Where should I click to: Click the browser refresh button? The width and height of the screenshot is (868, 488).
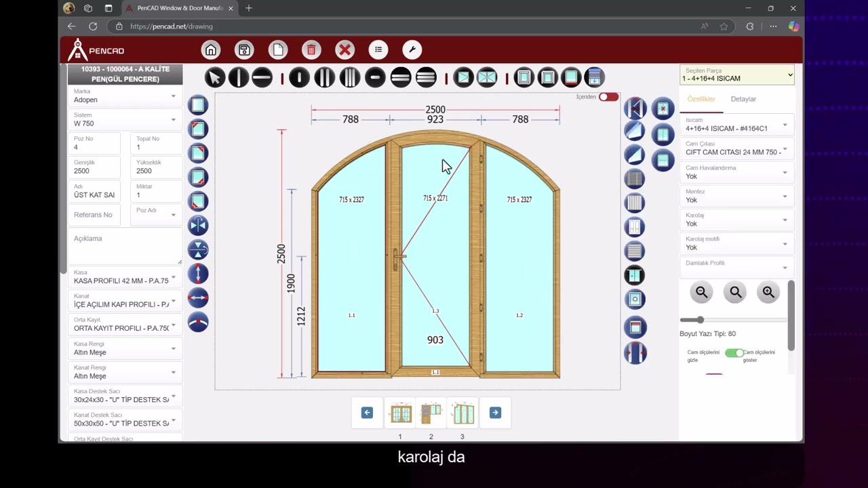tap(93, 26)
